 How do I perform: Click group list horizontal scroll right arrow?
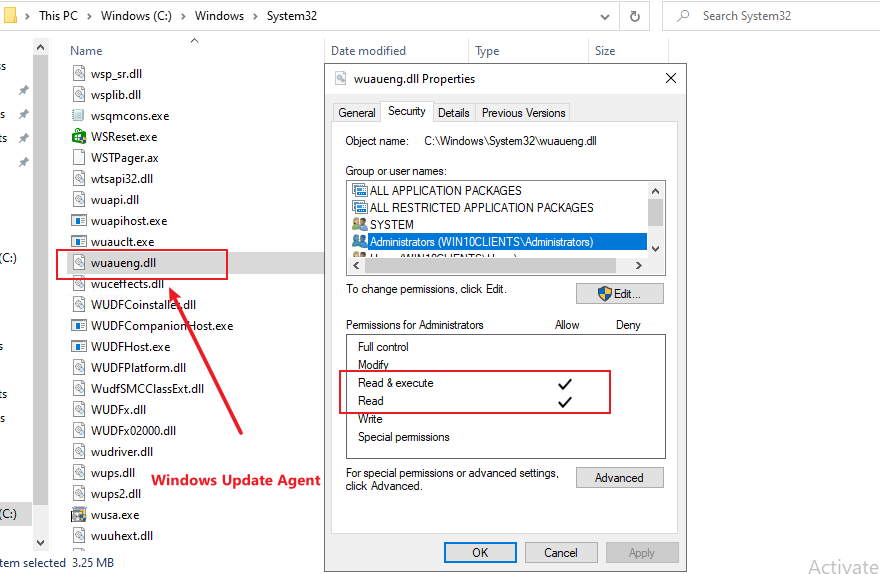[x=638, y=265]
